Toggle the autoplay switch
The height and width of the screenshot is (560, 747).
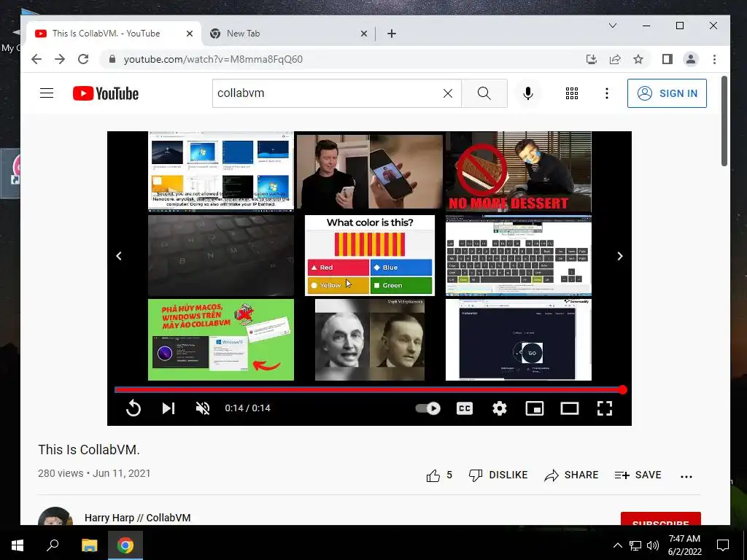[427, 408]
